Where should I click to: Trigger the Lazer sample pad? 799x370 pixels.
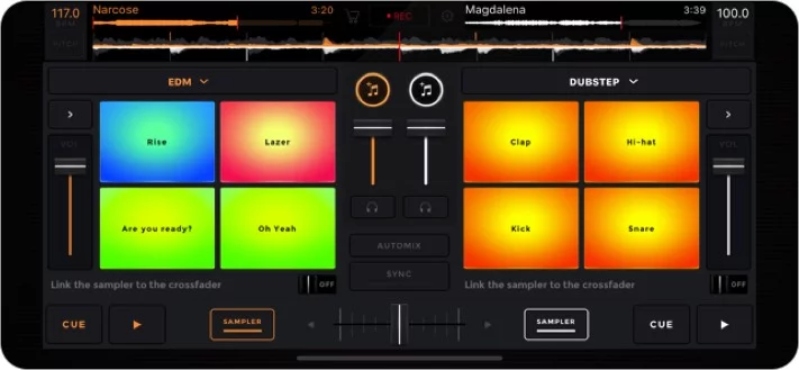[x=278, y=142]
